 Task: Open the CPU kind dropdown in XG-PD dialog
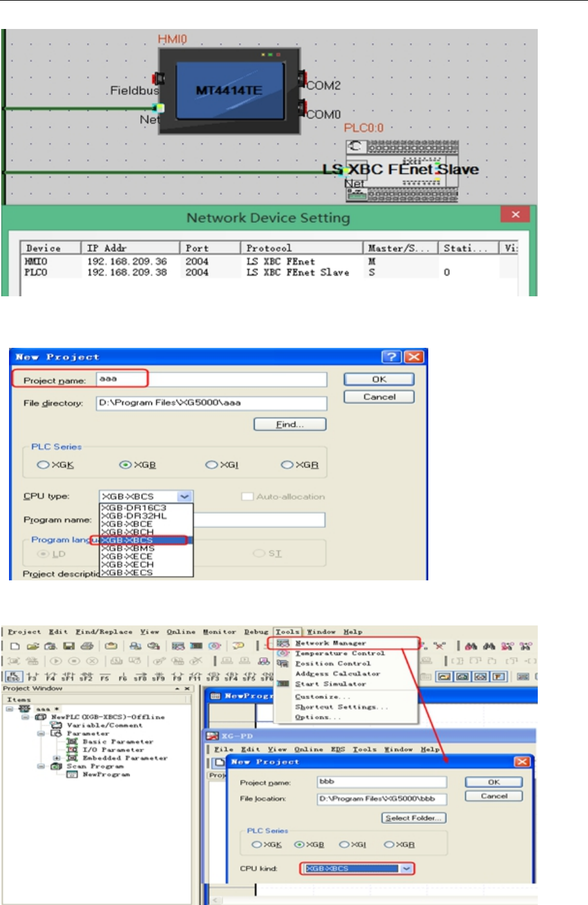point(406,869)
